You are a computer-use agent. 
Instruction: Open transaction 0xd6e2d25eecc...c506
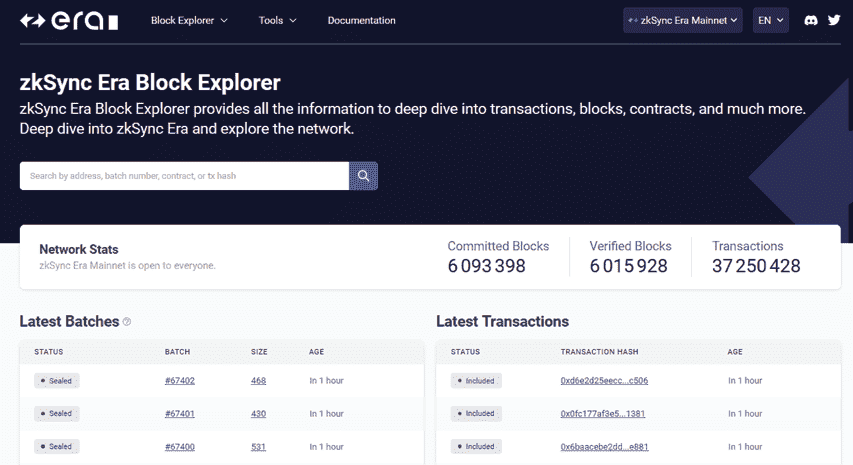pyautogui.click(x=604, y=381)
